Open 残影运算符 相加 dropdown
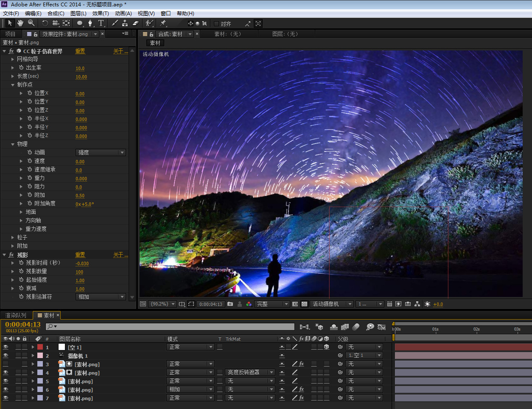 point(101,297)
